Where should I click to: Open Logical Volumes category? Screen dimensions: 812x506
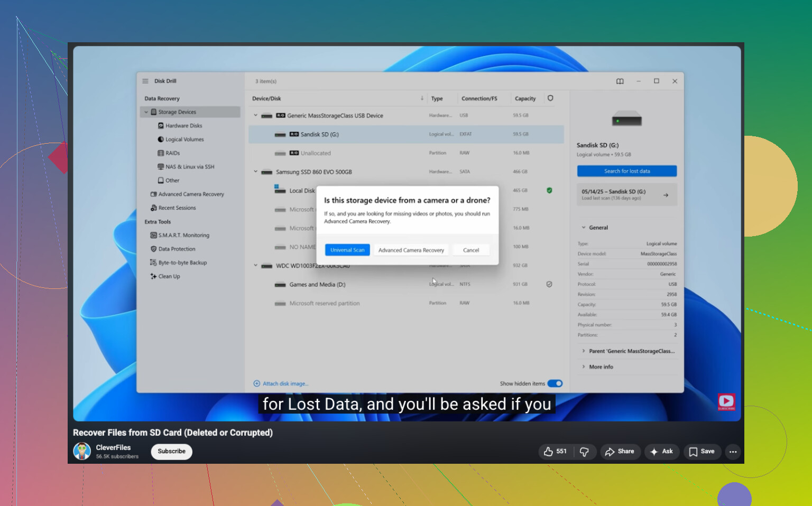[184, 139]
